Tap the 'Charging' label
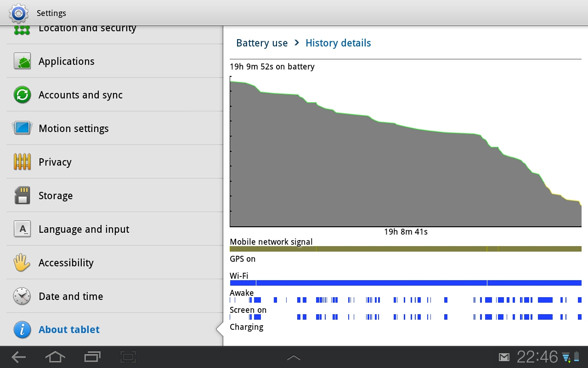588x368 pixels. tap(247, 327)
